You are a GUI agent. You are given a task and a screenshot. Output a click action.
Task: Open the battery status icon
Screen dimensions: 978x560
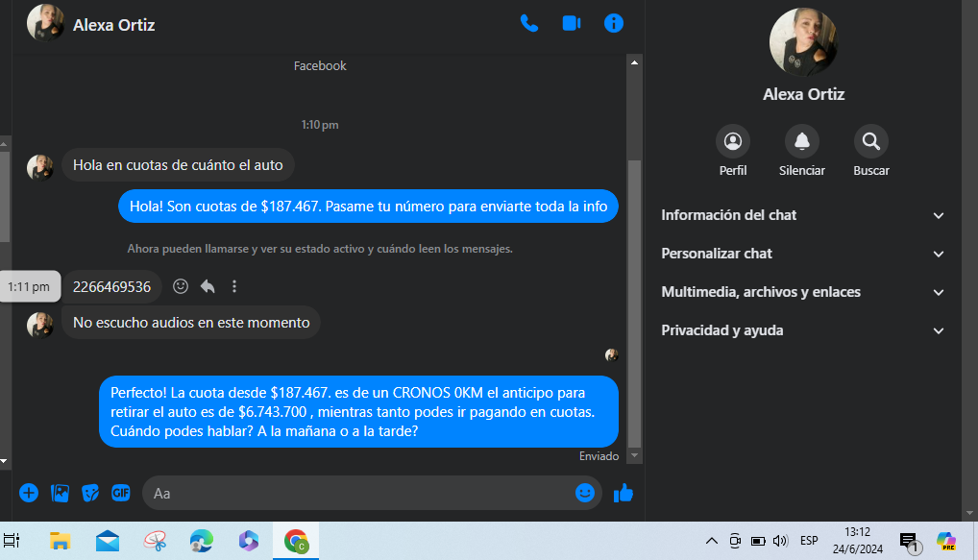point(758,541)
